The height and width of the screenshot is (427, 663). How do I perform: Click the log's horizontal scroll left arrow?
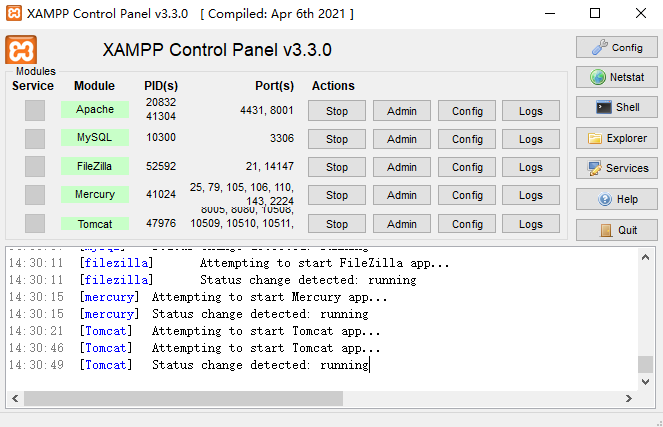point(15,398)
